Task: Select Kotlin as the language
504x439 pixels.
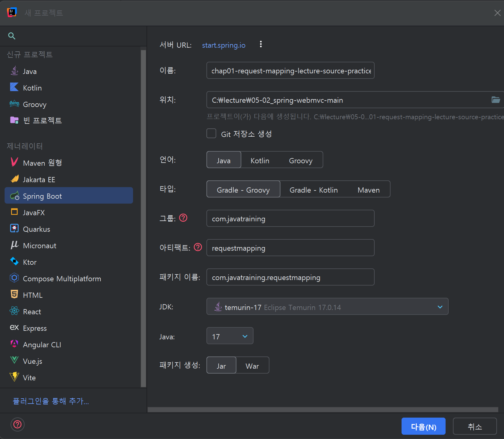Action: point(260,160)
